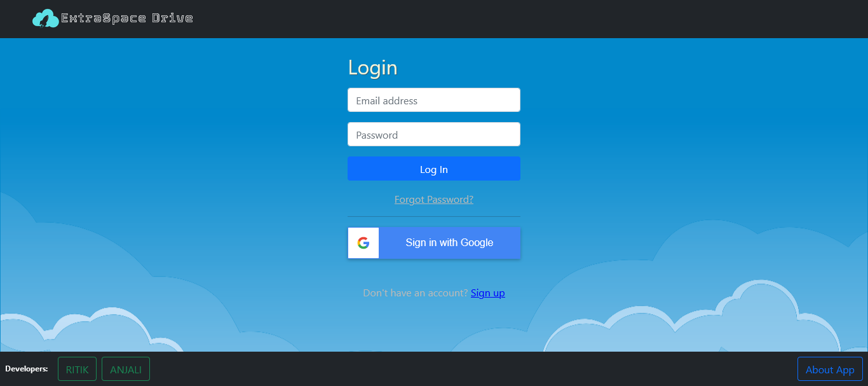The image size is (868, 386).
Task: Click the empty middle of the dark footer bar
Action: (x=473, y=369)
